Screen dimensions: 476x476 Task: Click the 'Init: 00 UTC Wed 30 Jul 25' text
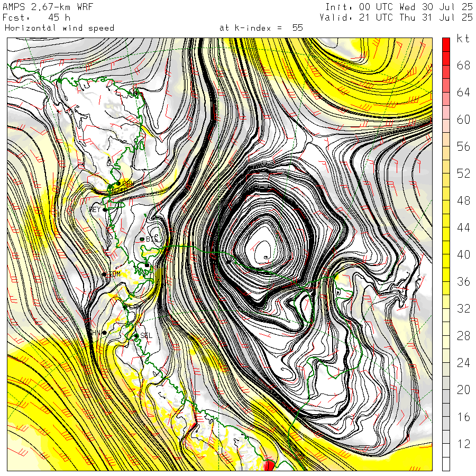point(399,7)
